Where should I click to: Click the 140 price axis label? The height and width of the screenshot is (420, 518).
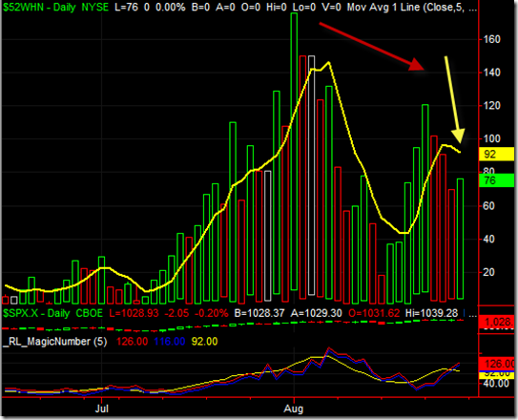click(x=492, y=73)
